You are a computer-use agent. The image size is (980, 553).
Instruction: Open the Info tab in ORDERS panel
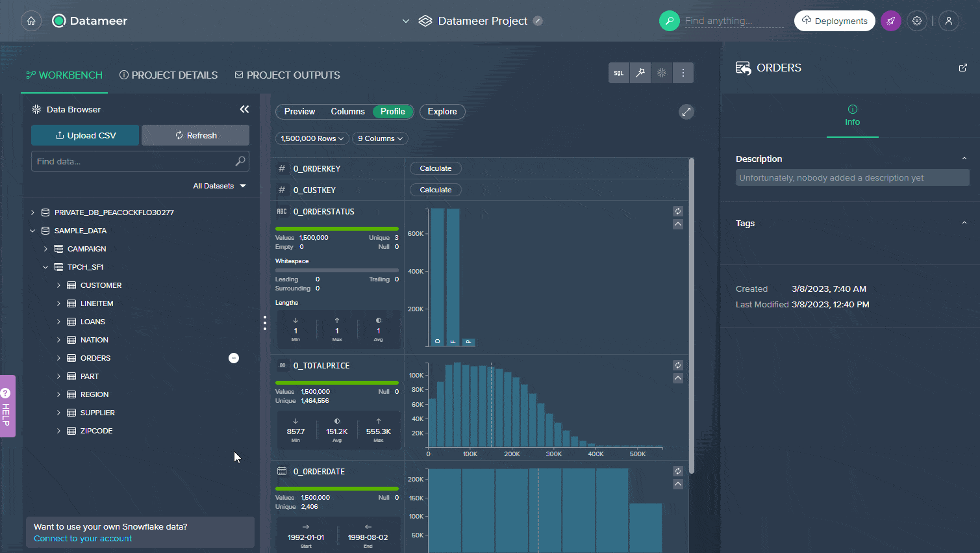[x=853, y=116]
